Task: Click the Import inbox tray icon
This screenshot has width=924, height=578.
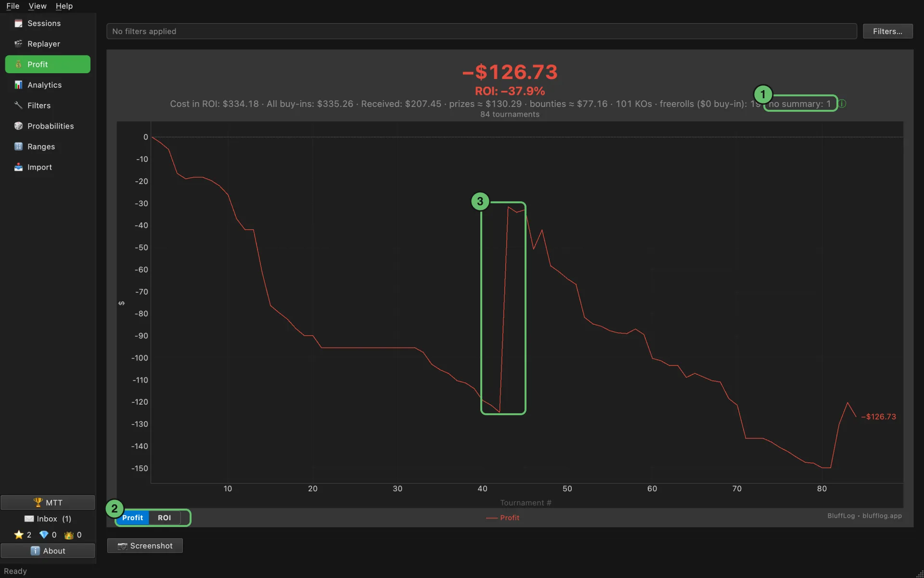Action: pos(18,167)
